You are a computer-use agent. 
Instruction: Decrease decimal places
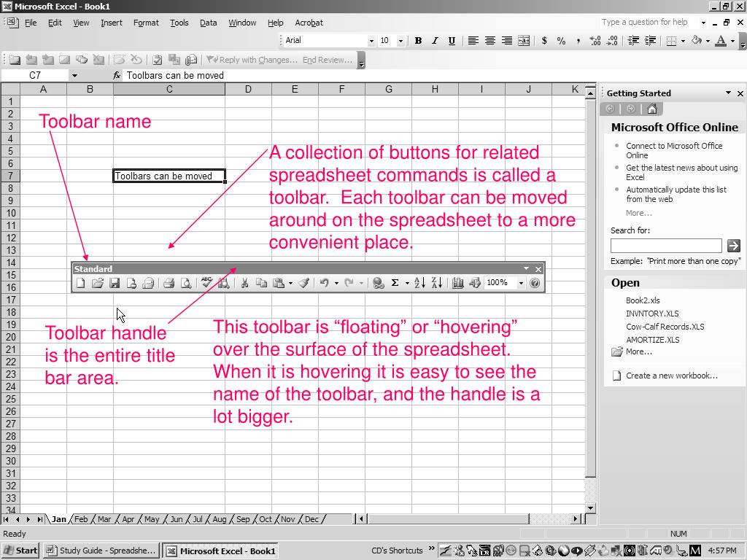click(612, 41)
